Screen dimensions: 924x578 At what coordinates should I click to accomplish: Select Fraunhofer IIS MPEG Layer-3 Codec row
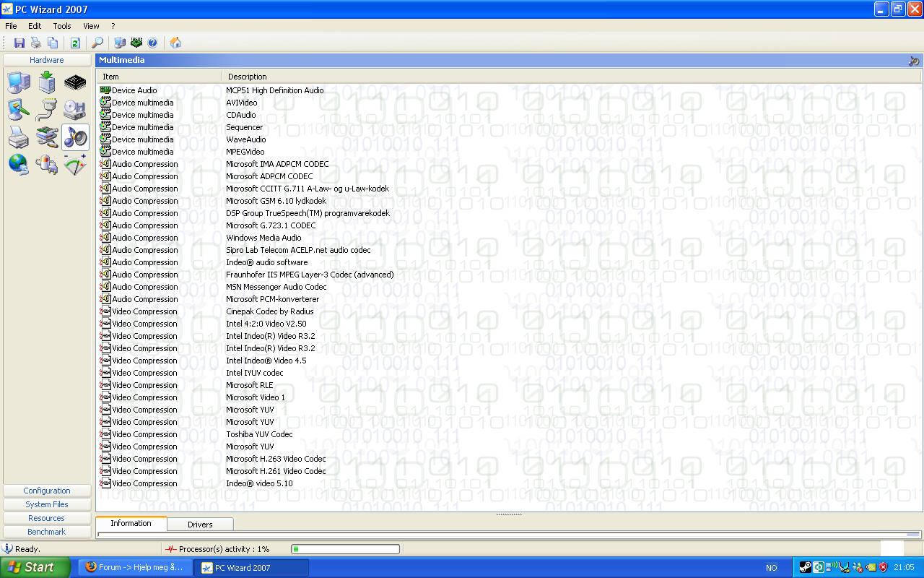(x=510, y=275)
